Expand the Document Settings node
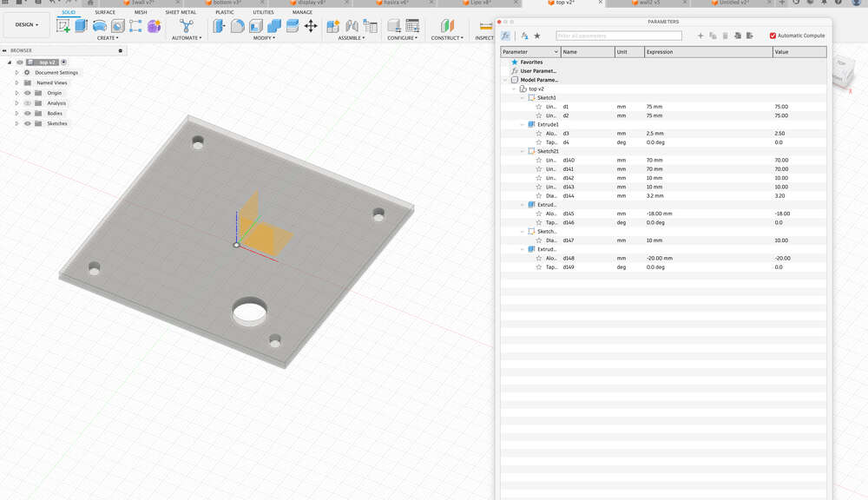The height and width of the screenshot is (500, 868). [x=16, y=73]
